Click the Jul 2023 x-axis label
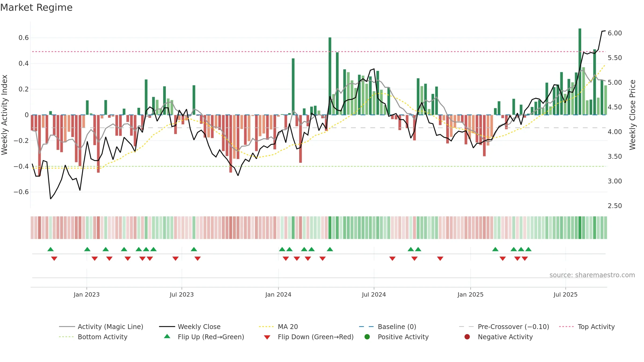The width and height of the screenshot is (644, 362). point(182,294)
